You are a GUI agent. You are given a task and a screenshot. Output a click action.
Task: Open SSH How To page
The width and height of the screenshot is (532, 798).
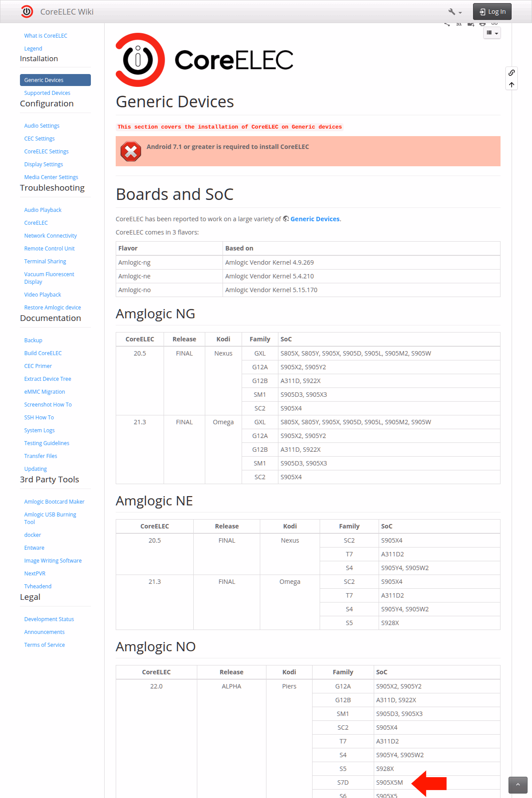tap(39, 418)
